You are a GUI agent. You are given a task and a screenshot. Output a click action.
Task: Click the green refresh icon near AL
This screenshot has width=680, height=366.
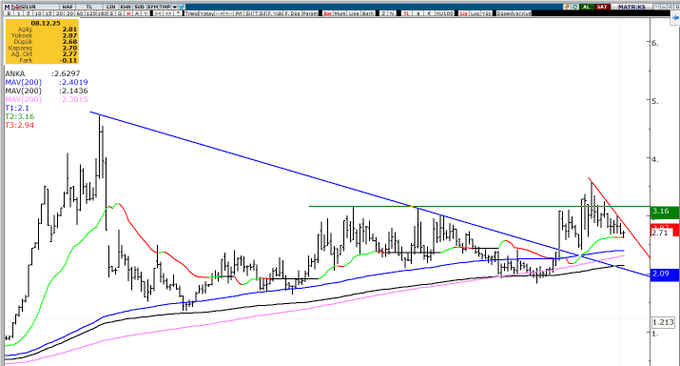click(575, 7)
